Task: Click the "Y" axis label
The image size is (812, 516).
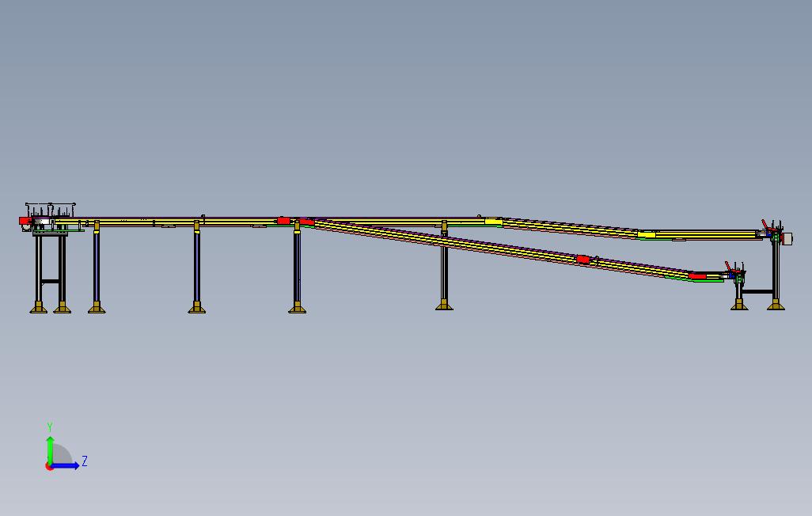Action: click(50, 427)
